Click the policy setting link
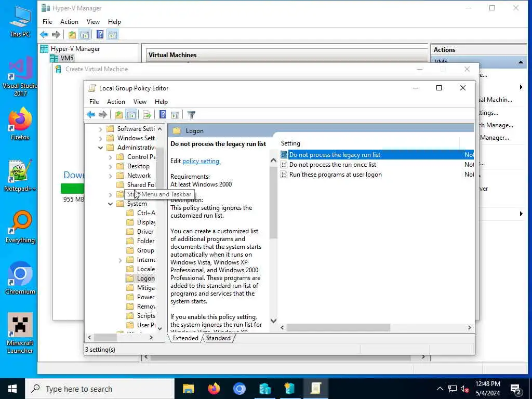Screen dimensions: 532x399 tap(201, 161)
